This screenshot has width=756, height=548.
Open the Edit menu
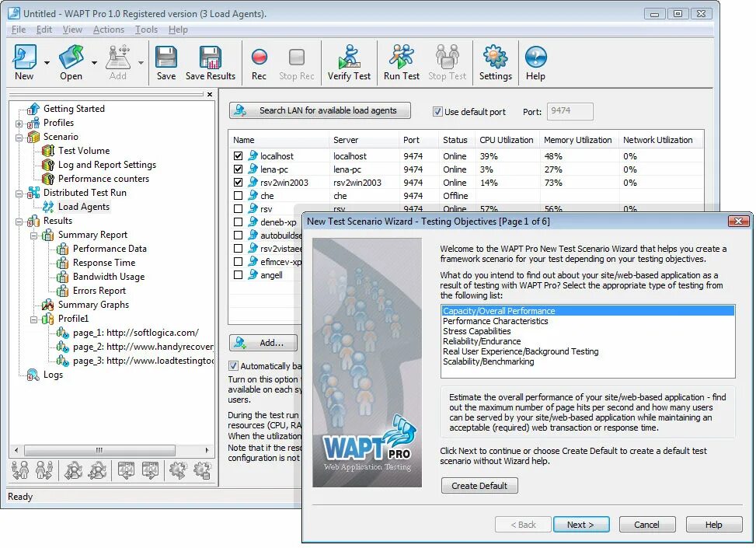coord(44,30)
